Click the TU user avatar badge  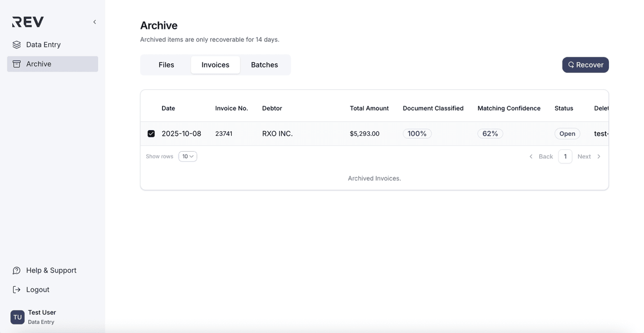tap(17, 317)
